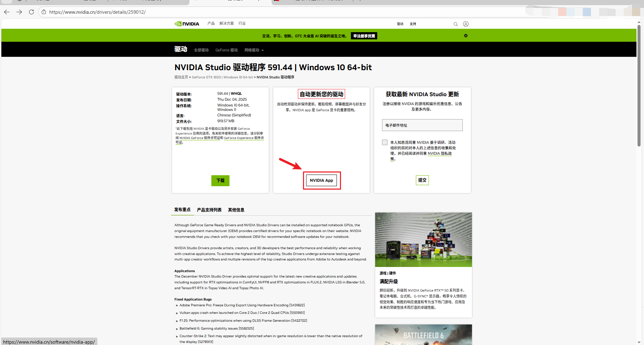Click the Fixed Application Bugs heading
This screenshot has width=644, height=345.
(193, 299)
